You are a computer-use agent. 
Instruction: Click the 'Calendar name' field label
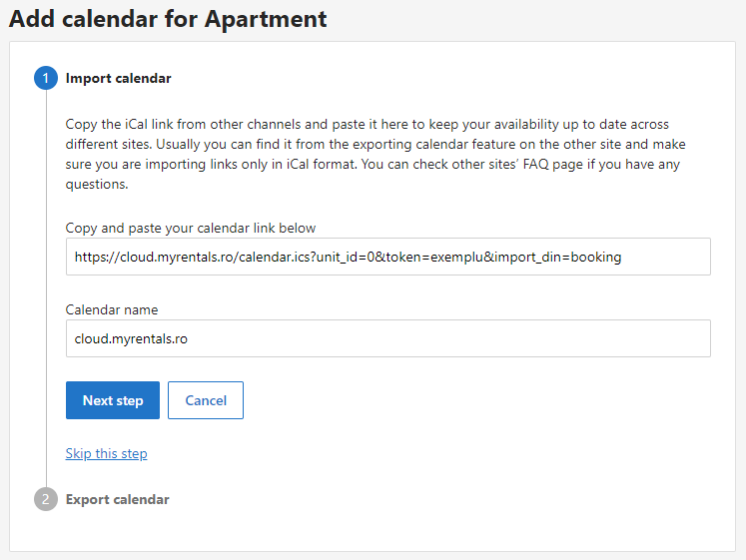click(x=112, y=309)
